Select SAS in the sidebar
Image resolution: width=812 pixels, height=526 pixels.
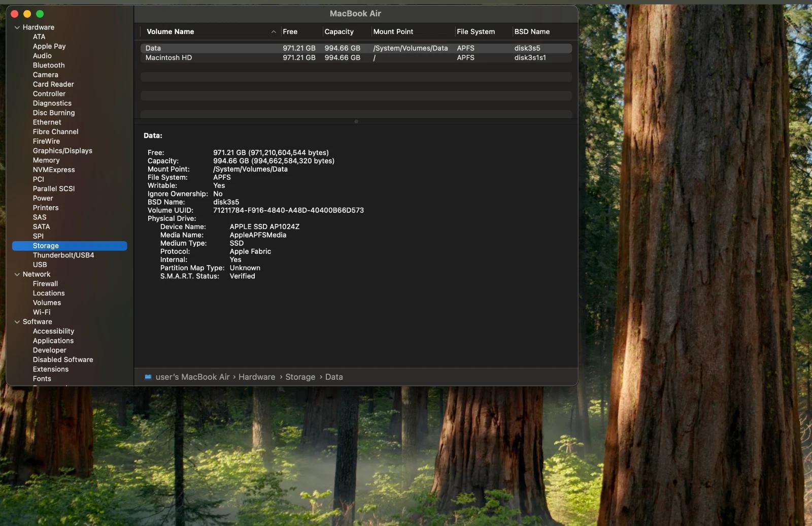(x=40, y=217)
